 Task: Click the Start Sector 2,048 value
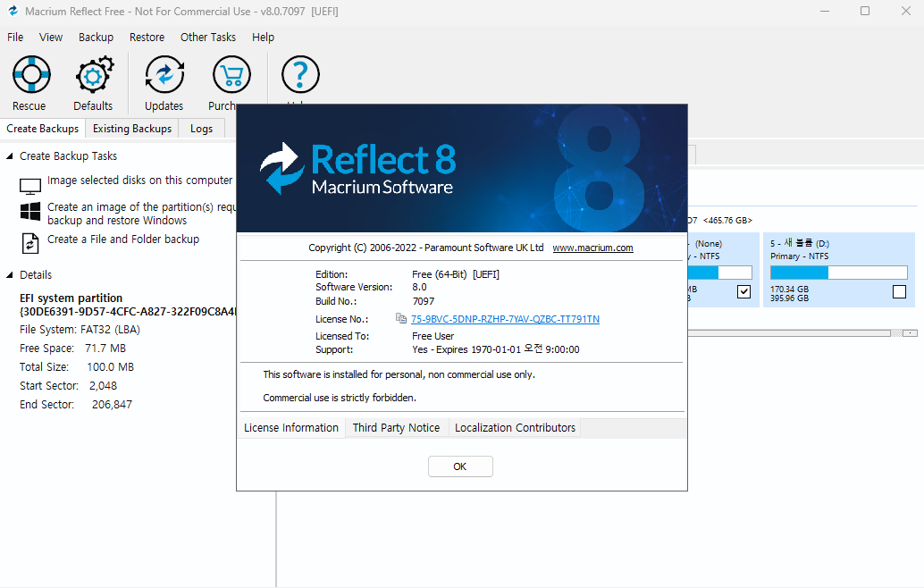click(103, 386)
